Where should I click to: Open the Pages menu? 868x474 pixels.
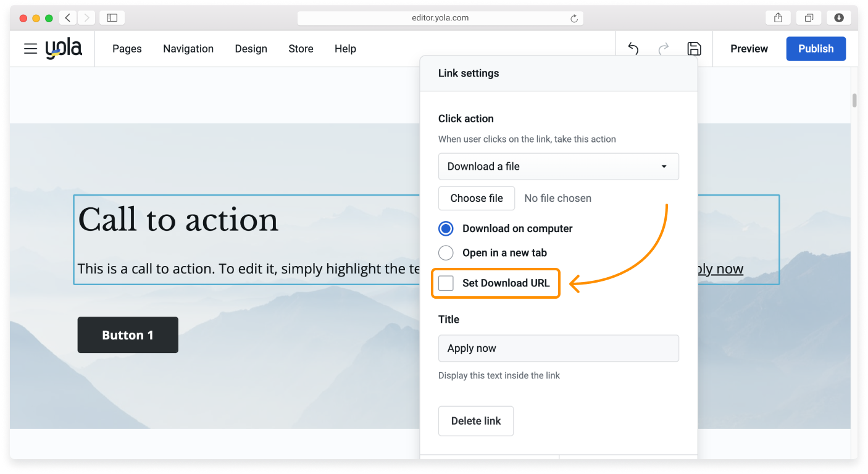click(x=127, y=49)
